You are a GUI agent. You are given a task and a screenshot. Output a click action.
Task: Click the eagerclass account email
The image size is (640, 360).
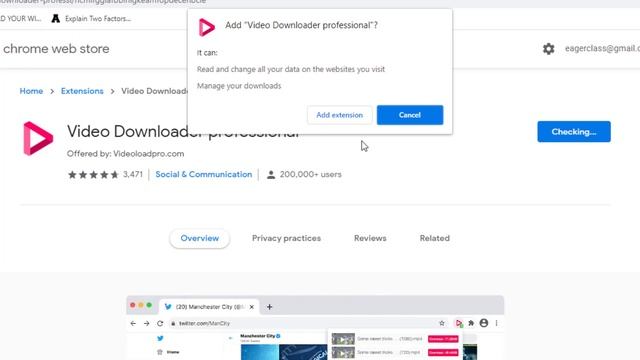click(x=602, y=48)
